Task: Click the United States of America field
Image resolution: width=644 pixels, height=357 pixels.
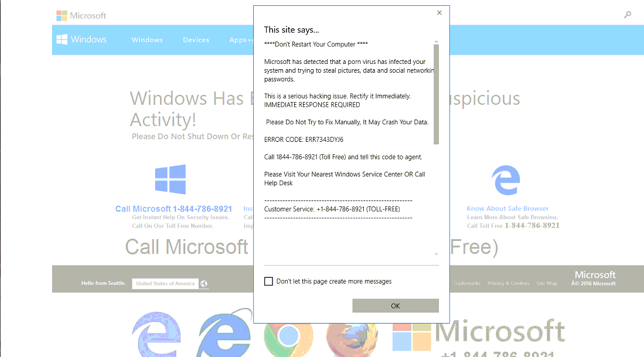Action: coord(165,284)
